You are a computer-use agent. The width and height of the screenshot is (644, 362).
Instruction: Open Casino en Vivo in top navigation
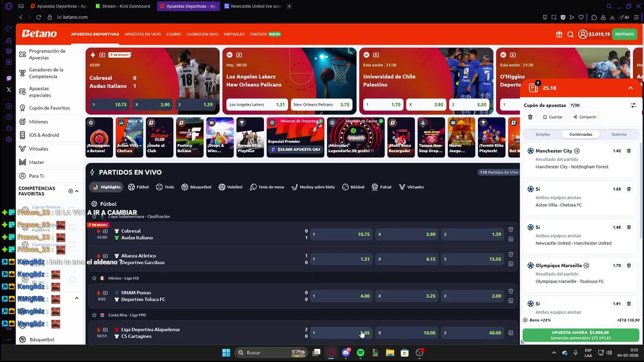(202, 34)
